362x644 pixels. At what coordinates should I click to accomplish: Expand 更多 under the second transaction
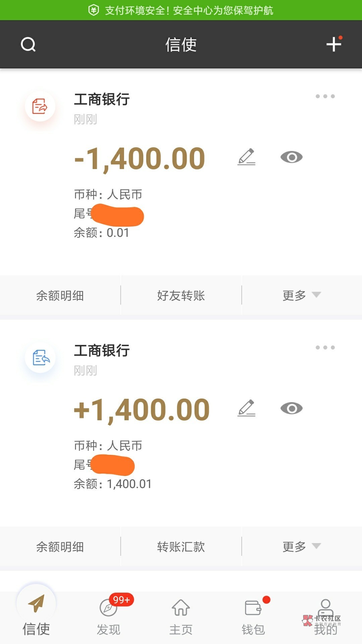[301, 547]
